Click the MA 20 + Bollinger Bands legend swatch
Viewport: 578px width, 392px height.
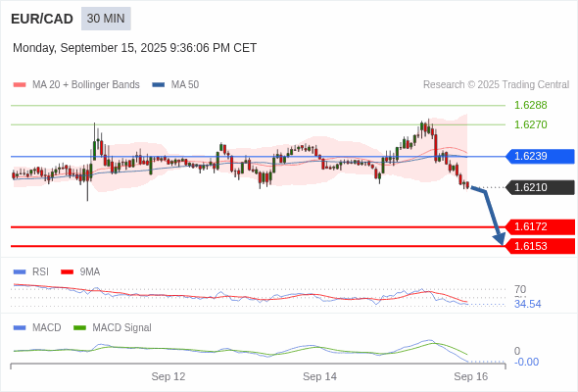pos(20,85)
